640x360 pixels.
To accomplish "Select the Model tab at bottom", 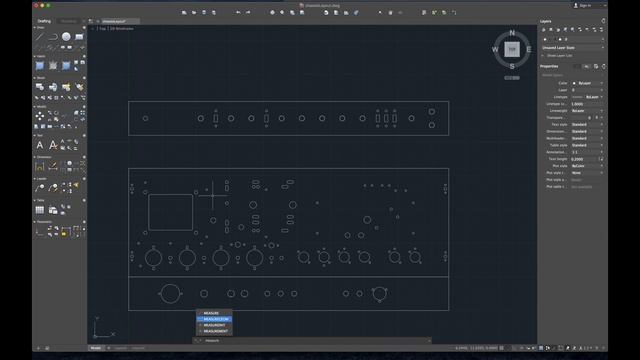I will [96, 348].
